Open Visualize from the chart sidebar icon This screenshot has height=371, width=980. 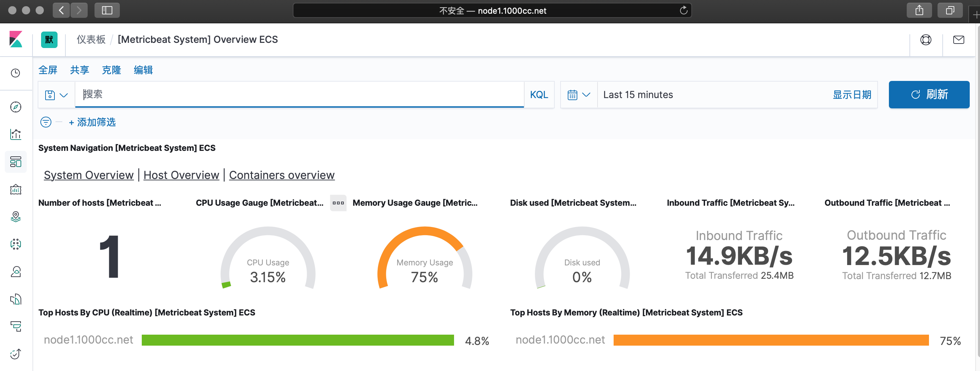(x=16, y=134)
